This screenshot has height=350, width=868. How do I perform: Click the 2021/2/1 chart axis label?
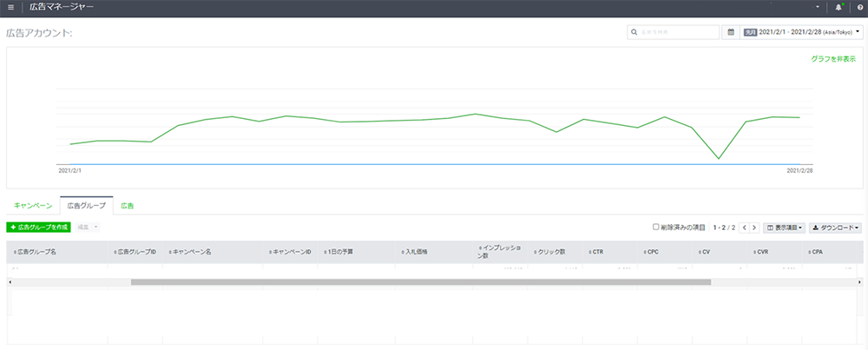point(69,171)
